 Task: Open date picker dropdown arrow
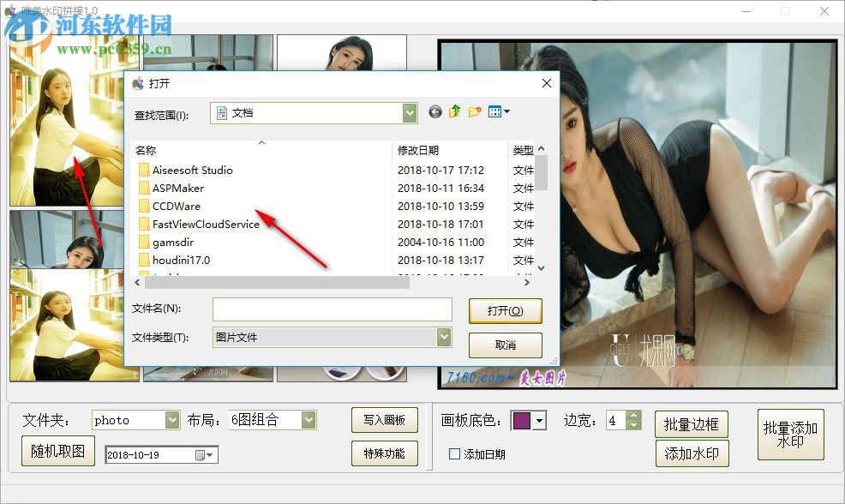210,455
